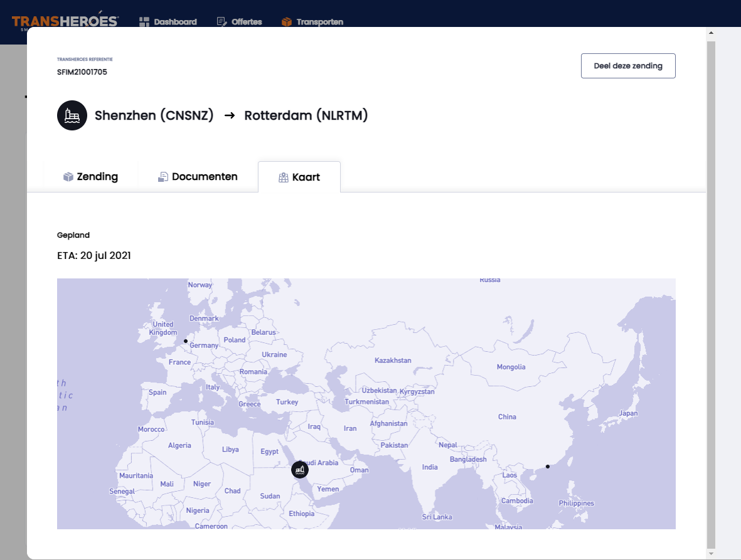The height and width of the screenshot is (560, 741).
Task: Click the Egypt label on map
Action: [x=269, y=452]
